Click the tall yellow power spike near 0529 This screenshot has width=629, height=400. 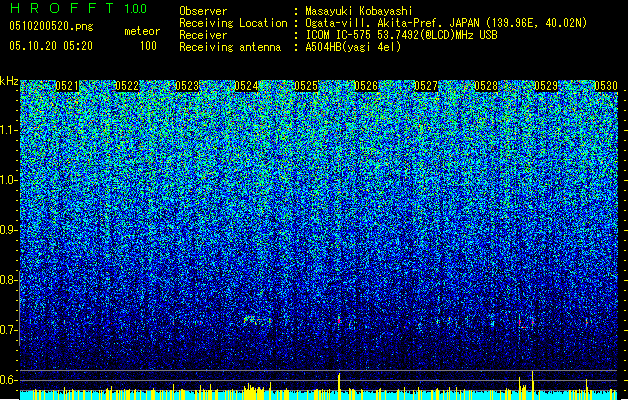click(x=533, y=381)
